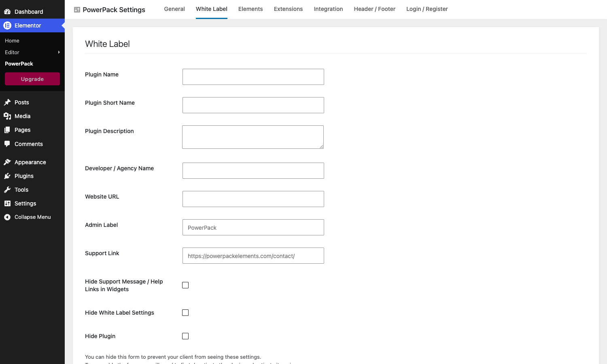Image resolution: width=607 pixels, height=364 pixels.
Task: Go to the Integration tab
Action: coord(328,9)
